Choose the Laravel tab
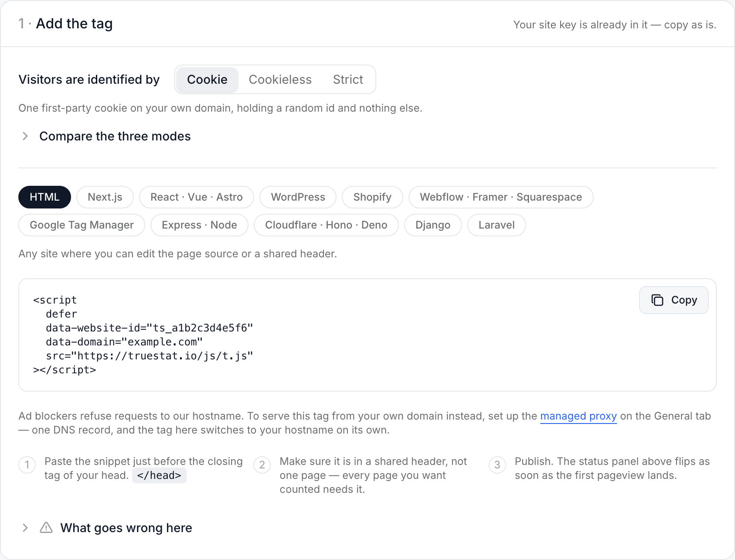 pos(497,225)
